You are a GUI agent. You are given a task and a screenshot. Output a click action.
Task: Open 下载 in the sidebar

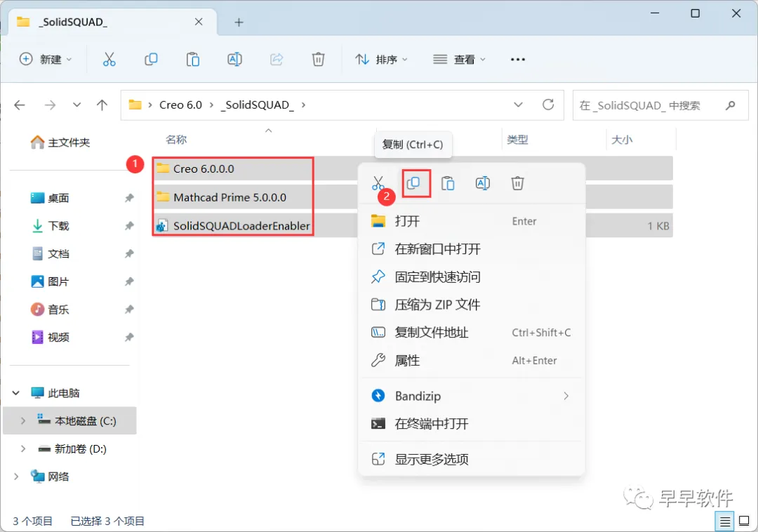51,226
